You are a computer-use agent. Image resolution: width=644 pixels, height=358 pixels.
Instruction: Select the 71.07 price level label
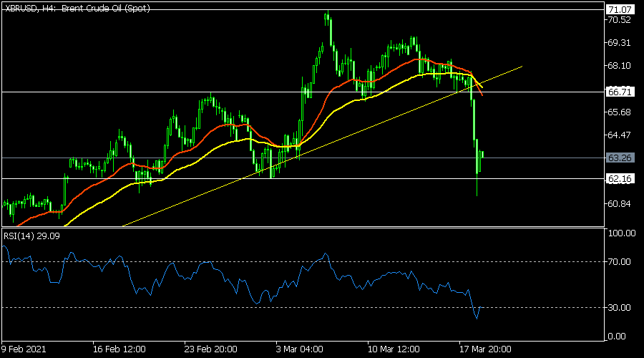(x=620, y=9)
